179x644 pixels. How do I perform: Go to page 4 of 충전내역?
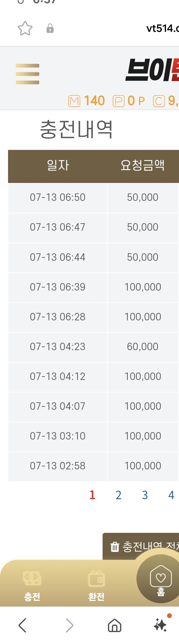click(x=171, y=495)
